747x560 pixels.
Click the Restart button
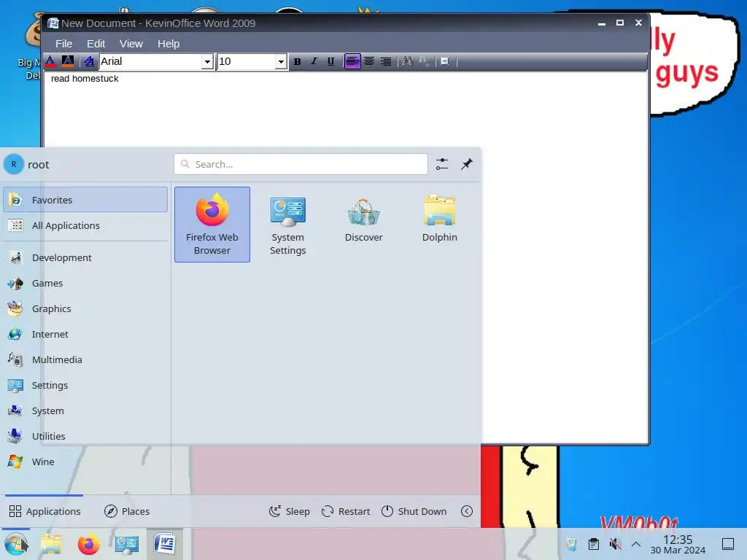coord(346,511)
